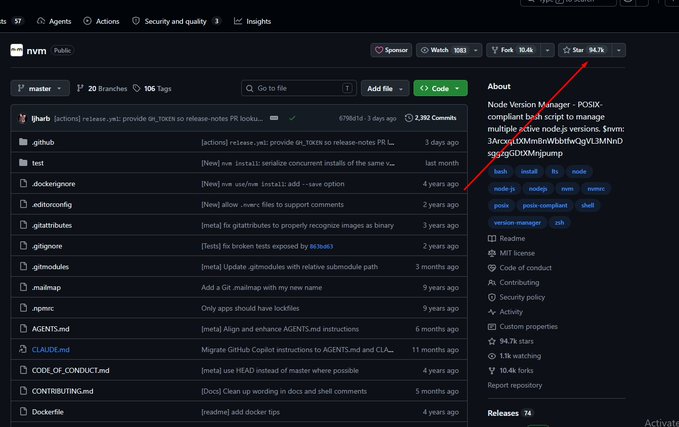The height and width of the screenshot is (427, 679).
Task: Open the .mailmap file
Action: coord(46,288)
